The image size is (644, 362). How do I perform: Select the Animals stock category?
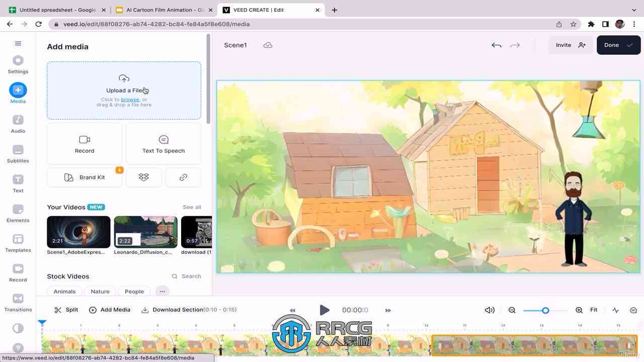(64, 291)
